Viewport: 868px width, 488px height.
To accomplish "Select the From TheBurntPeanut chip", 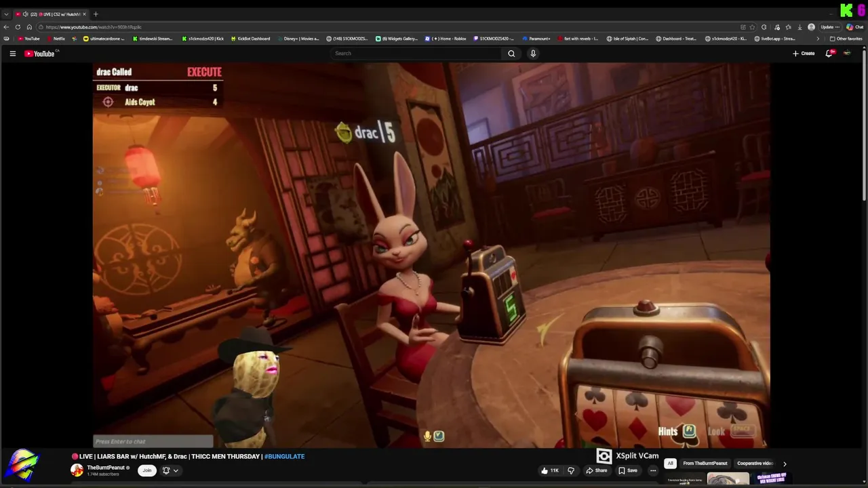I will click(705, 464).
